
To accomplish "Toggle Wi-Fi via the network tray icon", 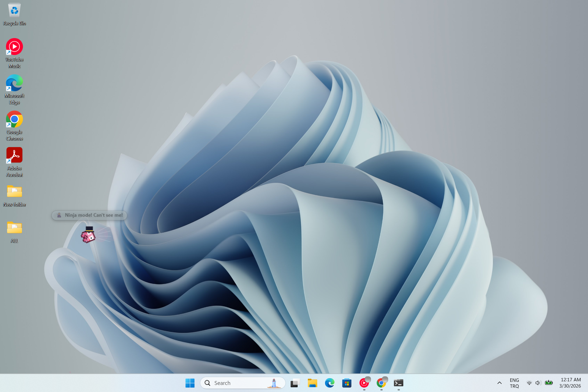I will (x=529, y=383).
